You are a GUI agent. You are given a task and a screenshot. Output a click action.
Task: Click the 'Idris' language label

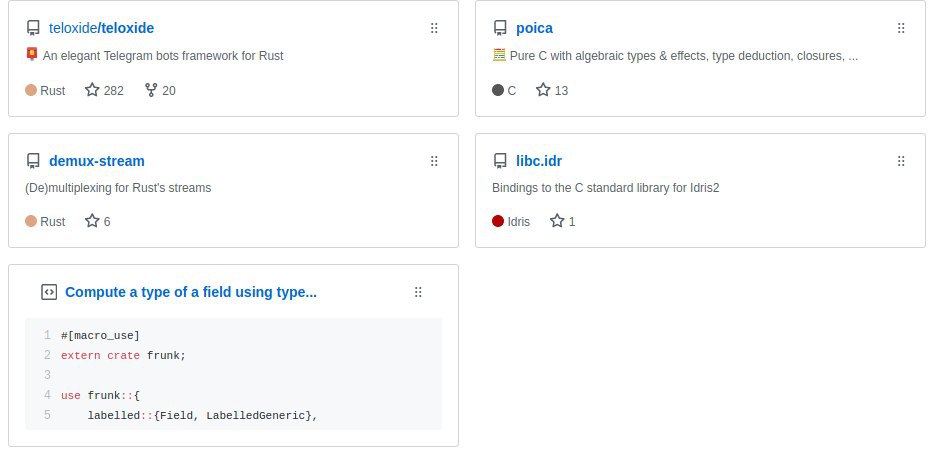click(x=518, y=222)
